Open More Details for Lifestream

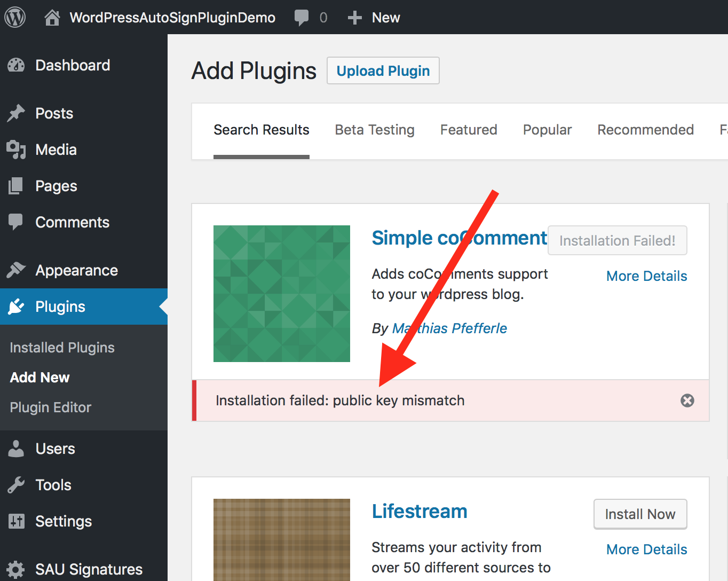point(647,549)
